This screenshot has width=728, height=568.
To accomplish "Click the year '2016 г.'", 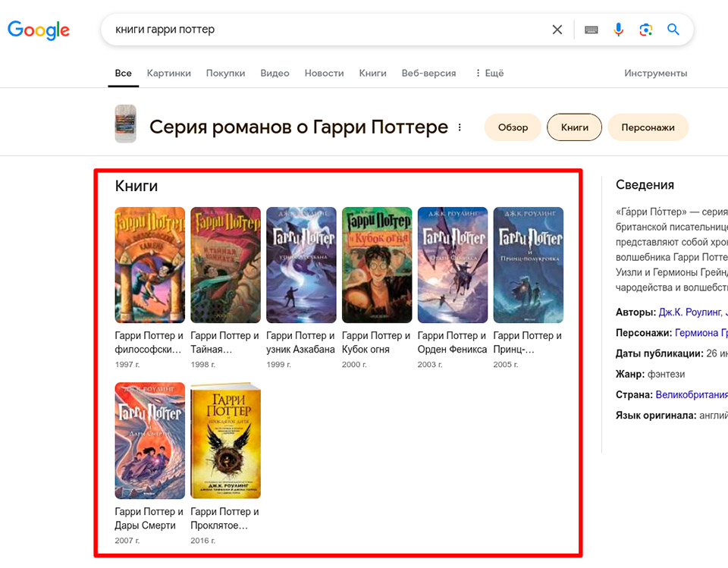I will click(203, 541).
